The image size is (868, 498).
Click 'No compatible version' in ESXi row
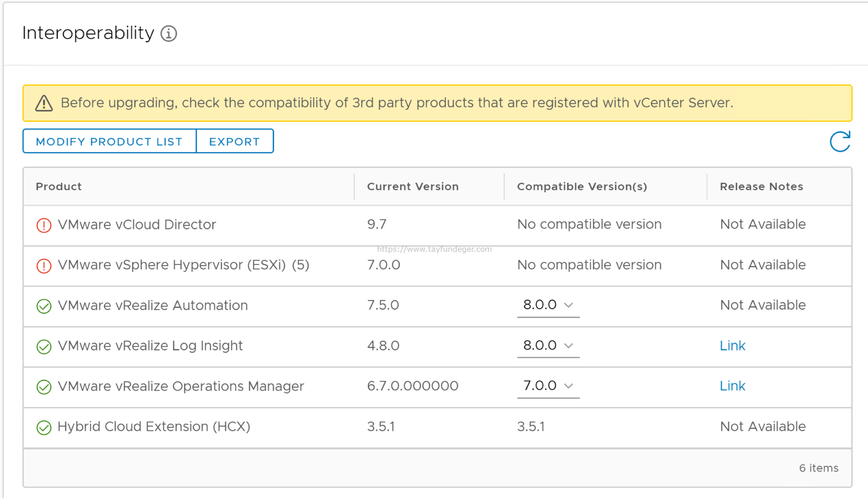click(589, 265)
